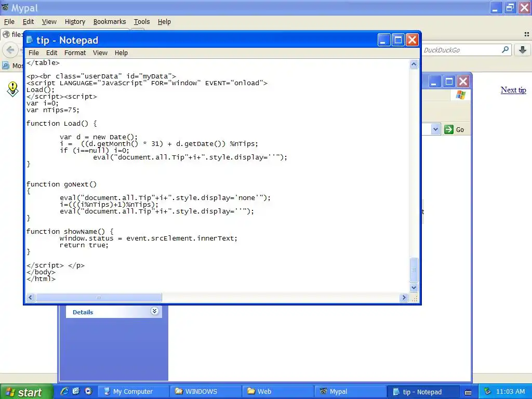Open Mypal Bookmarks menu
The height and width of the screenshot is (399, 532).
coord(110,22)
